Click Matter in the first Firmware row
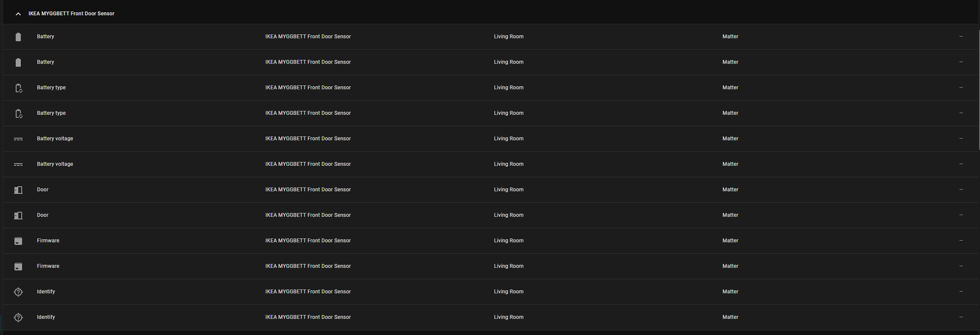Viewport: 980px width, 335px height. click(730, 241)
